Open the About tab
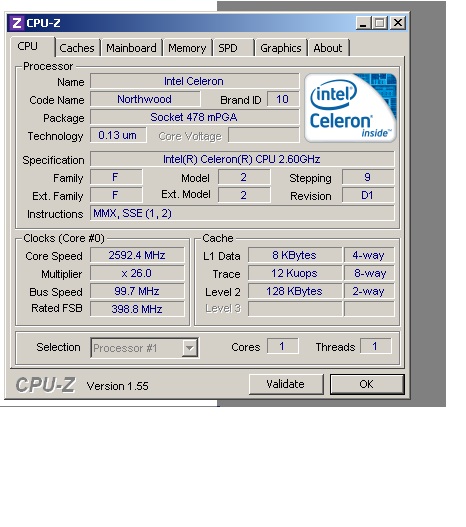This screenshot has width=466, height=527. tap(328, 48)
